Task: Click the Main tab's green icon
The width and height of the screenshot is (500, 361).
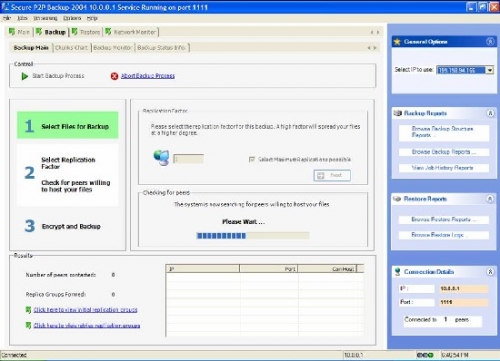Action: coord(12,32)
